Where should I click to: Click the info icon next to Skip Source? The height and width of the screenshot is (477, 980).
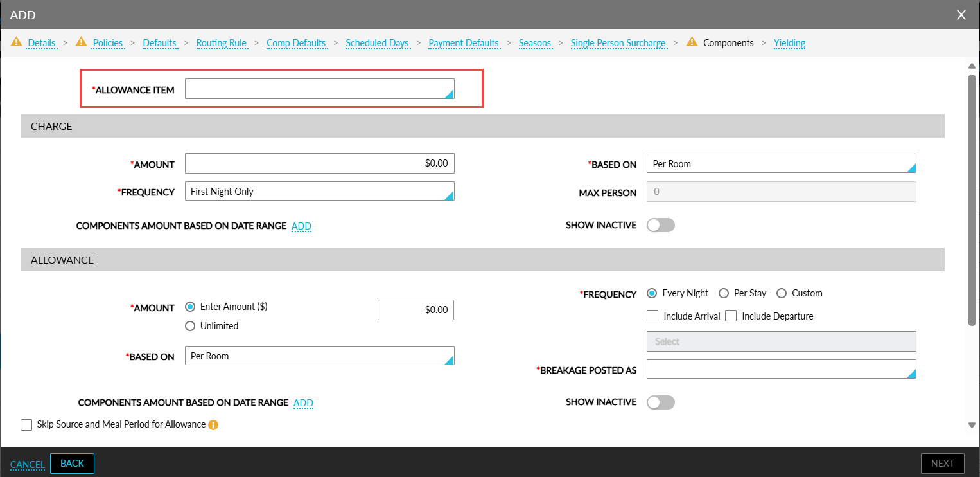tap(213, 425)
